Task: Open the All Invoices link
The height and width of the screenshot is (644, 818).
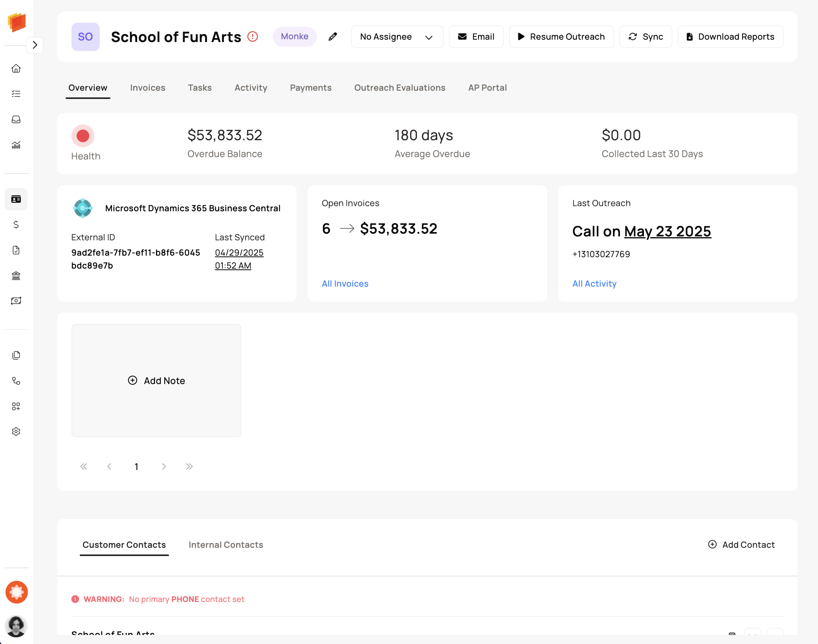Action: [345, 284]
